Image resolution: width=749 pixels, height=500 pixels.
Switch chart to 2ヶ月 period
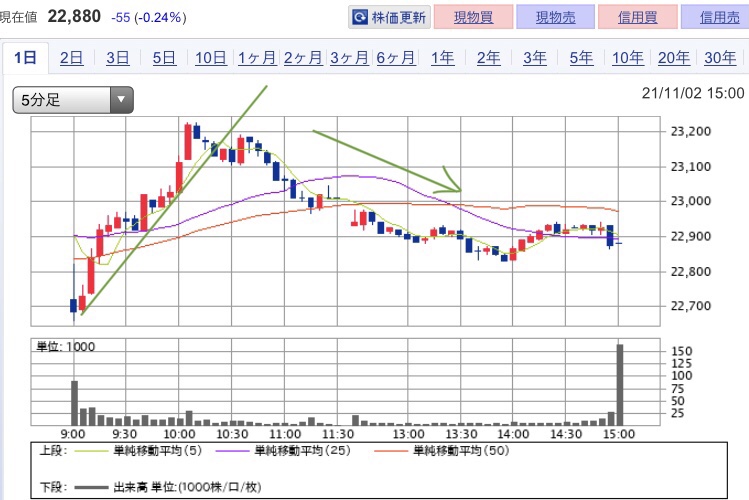303,58
